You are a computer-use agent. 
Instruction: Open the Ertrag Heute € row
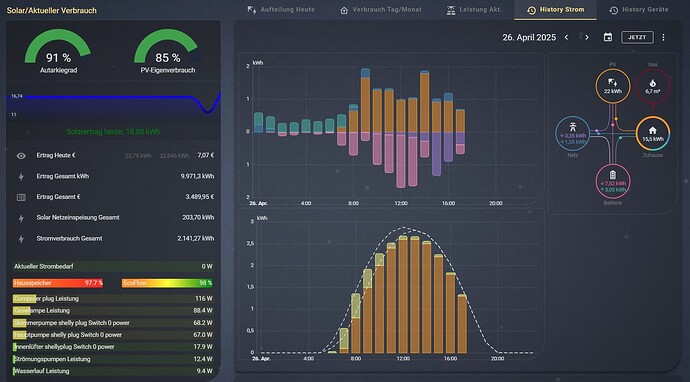click(113, 155)
